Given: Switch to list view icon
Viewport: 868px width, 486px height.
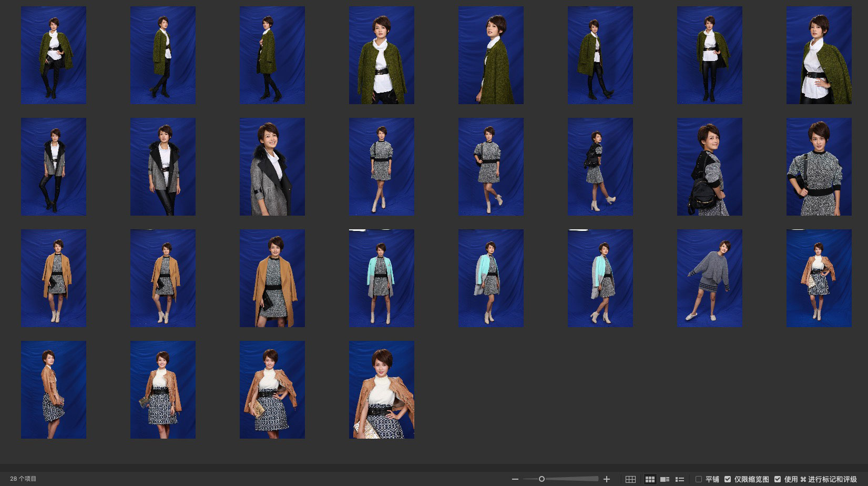Looking at the screenshot, I should pos(679,479).
